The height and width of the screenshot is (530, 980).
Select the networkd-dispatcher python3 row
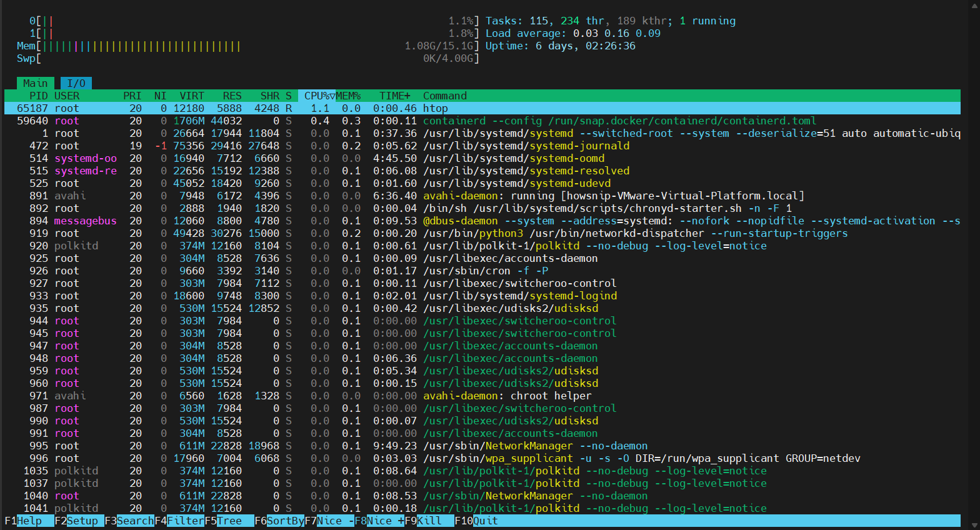[x=482, y=233]
